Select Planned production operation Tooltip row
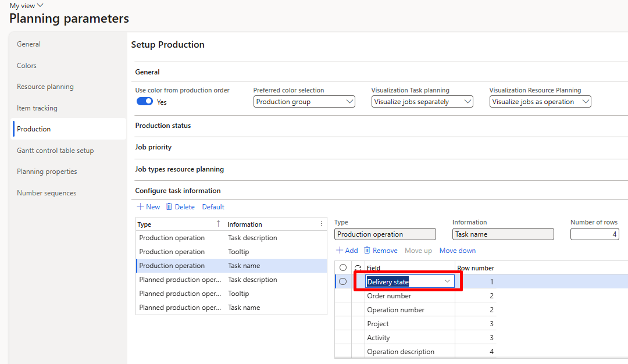The image size is (628, 364). pos(231,294)
